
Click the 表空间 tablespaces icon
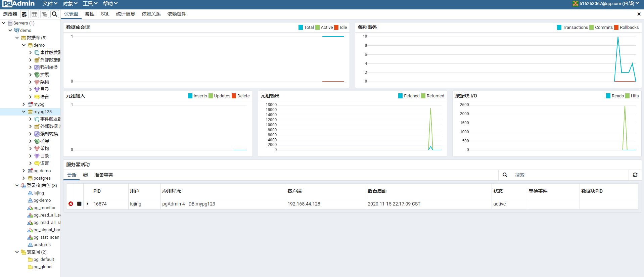click(24, 252)
